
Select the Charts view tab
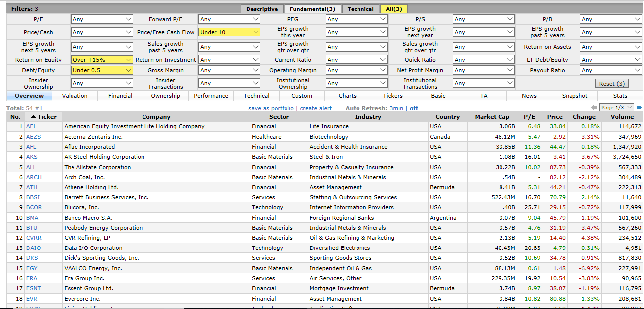click(348, 96)
